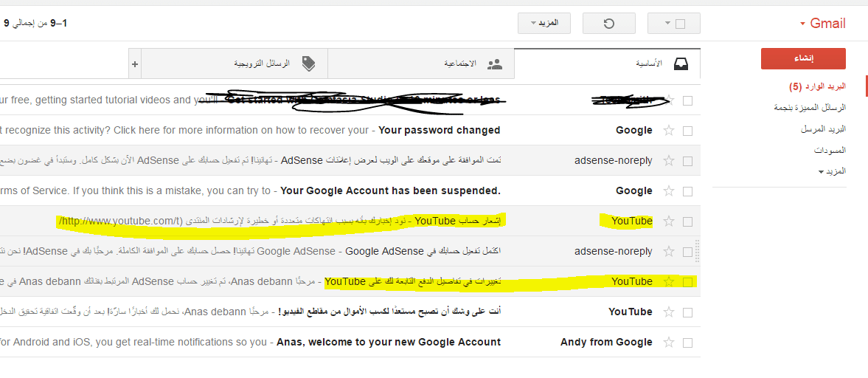Click the add new tab plus icon
The width and height of the screenshot is (868, 378).
[134, 64]
